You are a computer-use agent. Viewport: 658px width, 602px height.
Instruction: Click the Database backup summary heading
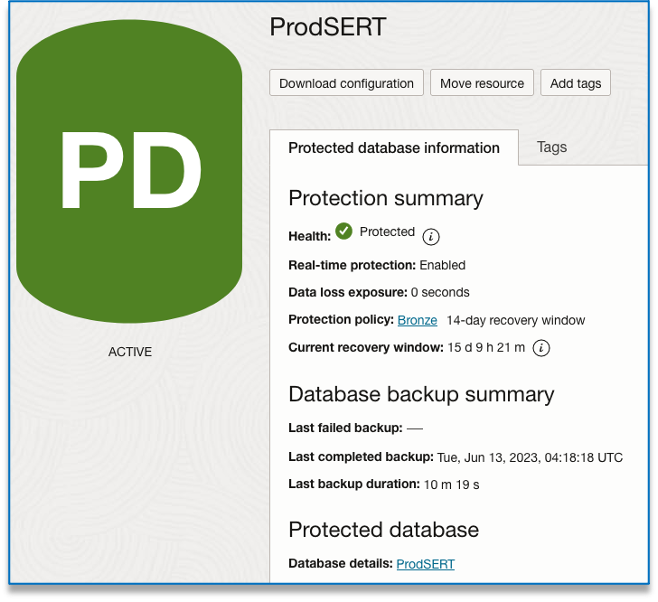[421, 394]
